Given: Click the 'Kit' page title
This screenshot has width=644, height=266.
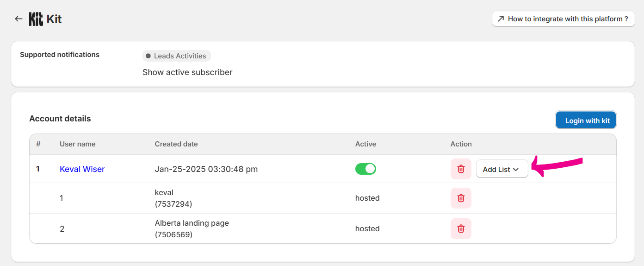Looking at the screenshot, I should tap(54, 19).
